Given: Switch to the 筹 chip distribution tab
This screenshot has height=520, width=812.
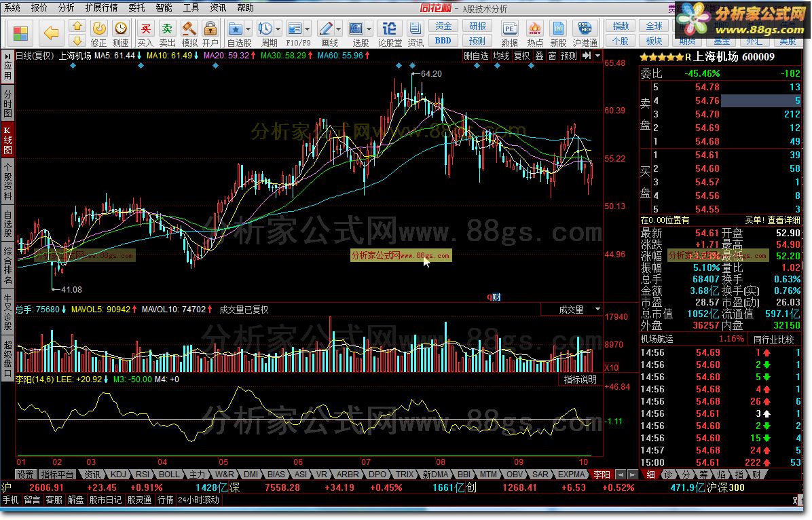Looking at the screenshot, I should tap(703, 475).
